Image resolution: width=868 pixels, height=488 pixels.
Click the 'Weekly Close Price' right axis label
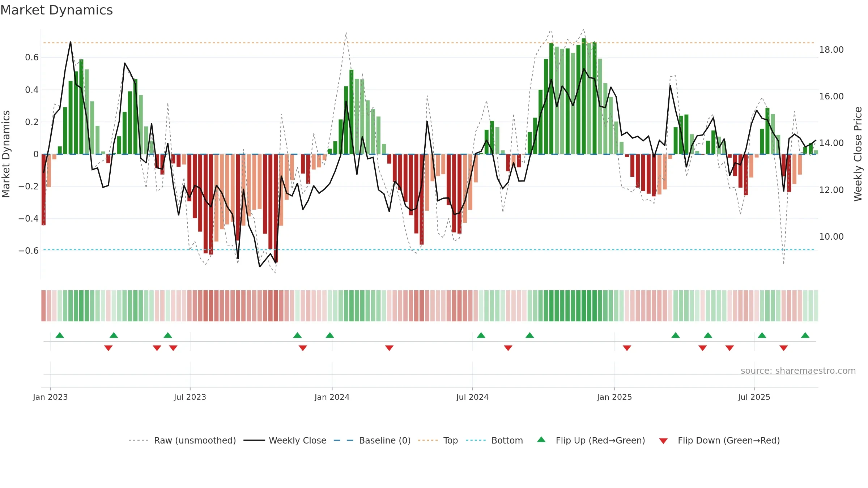[x=858, y=154]
